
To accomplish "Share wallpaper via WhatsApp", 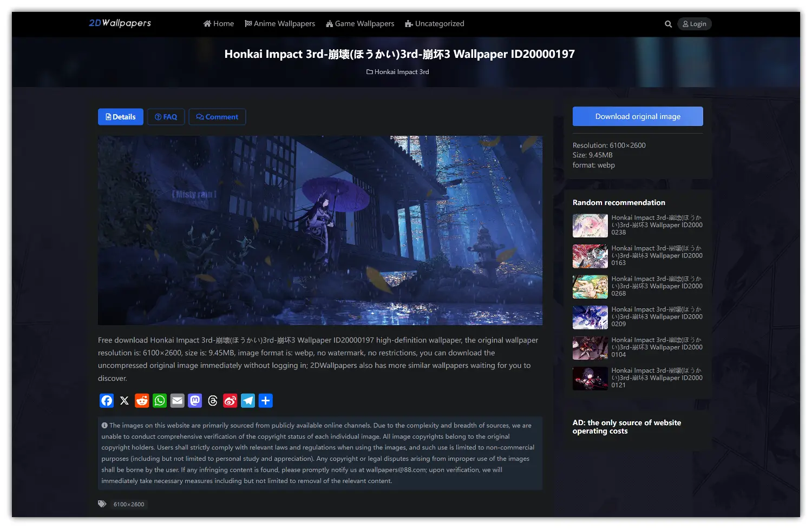I will [160, 401].
